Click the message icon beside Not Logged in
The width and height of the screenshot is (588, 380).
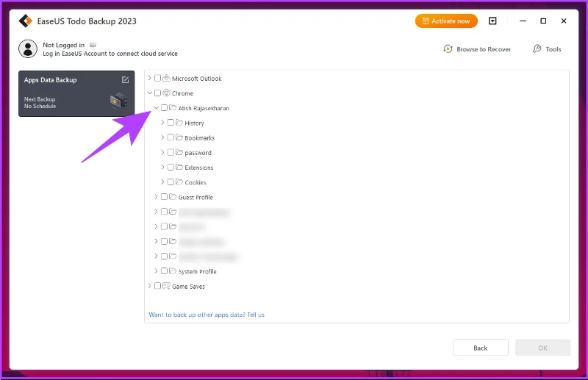(93, 45)
